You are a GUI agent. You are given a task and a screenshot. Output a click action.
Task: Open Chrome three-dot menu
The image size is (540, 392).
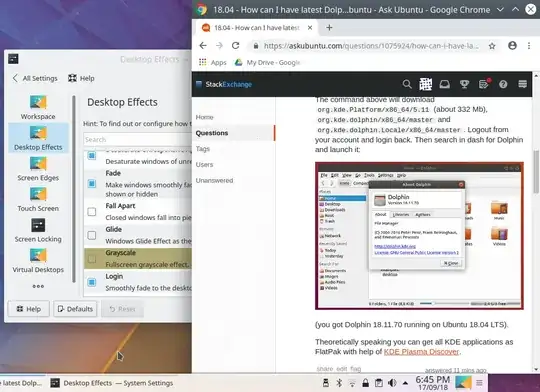click(x=529, y=45)
